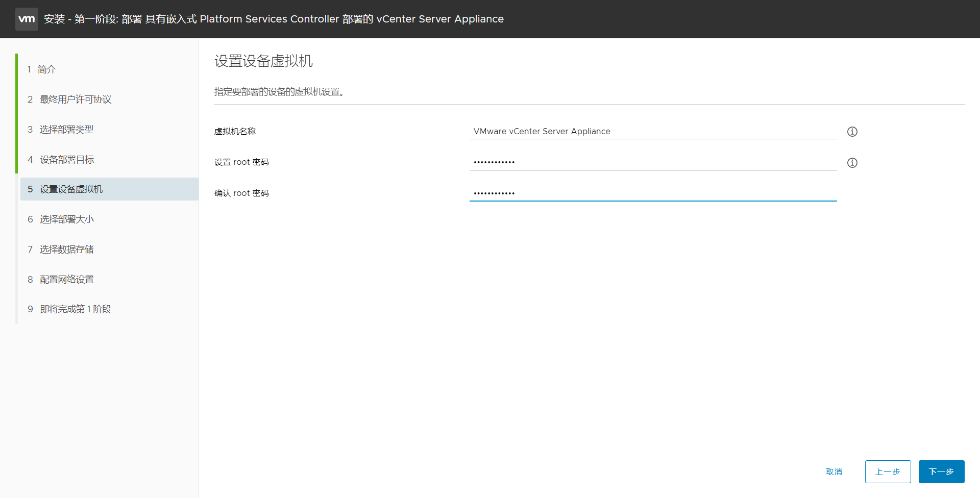This screenshot has height=498, width=980.
Task: Click the 设置 root 密码 label
Action: pyautogui.click(x=241, y=162)
